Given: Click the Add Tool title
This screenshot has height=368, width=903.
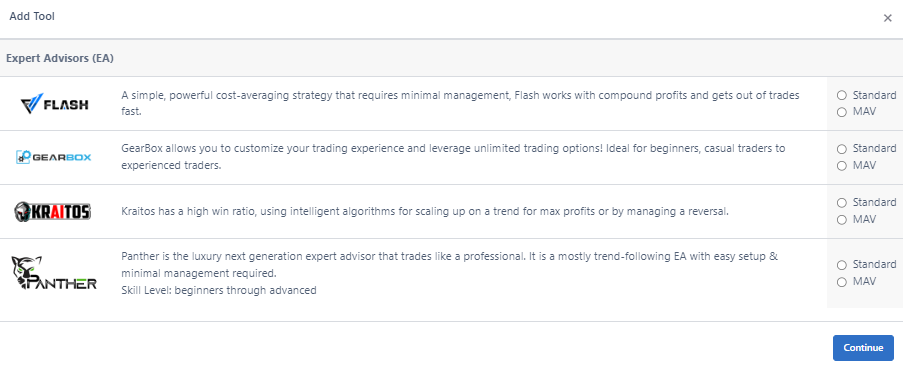Looking at the screenshot, I should [32, 16].
